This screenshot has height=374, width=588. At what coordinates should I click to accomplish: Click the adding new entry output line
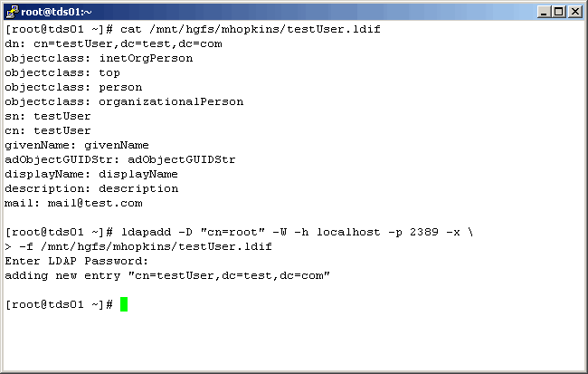click(167, 275)
